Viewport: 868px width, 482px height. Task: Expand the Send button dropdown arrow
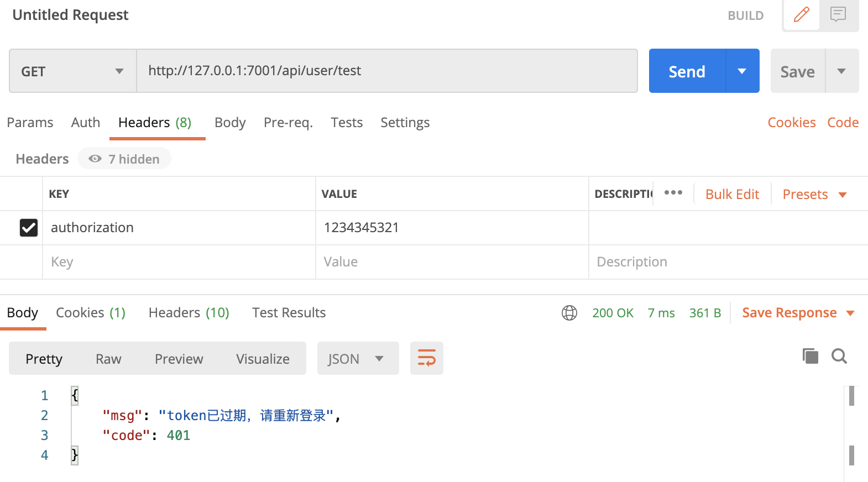coord(742,71)
